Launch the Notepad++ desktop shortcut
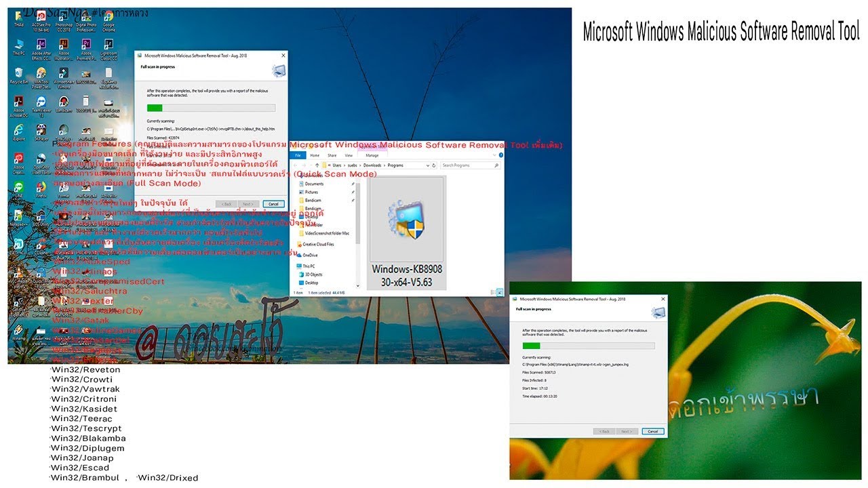The width and height of the screenshot is (868, 488). pos(18,217)
